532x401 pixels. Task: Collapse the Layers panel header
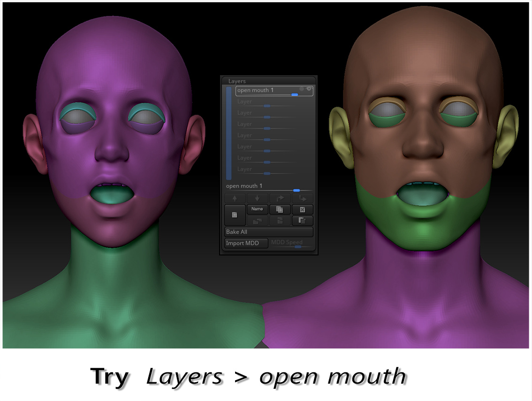coord(237,81)
